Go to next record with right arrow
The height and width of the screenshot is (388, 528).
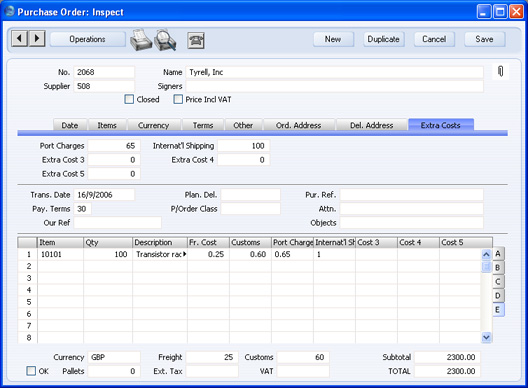37,39
